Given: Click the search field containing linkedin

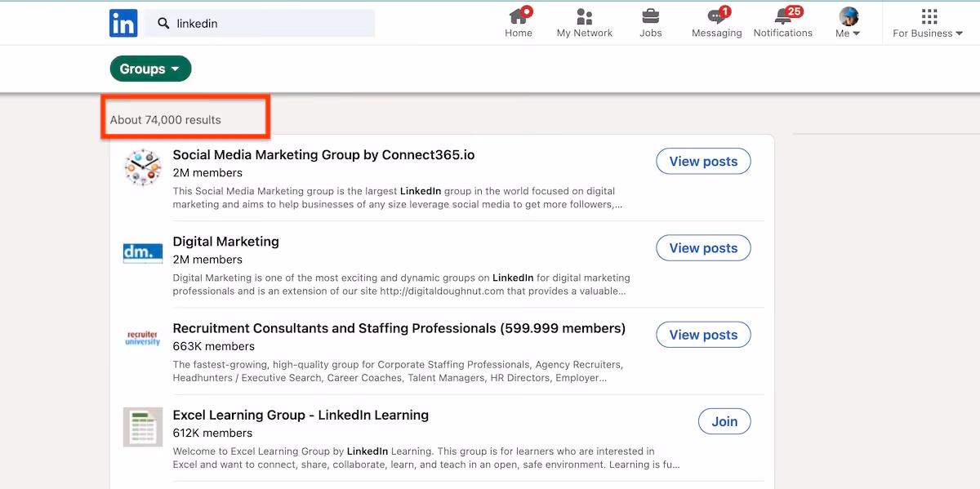Looking at the screenshot, I should pos(260,24).
